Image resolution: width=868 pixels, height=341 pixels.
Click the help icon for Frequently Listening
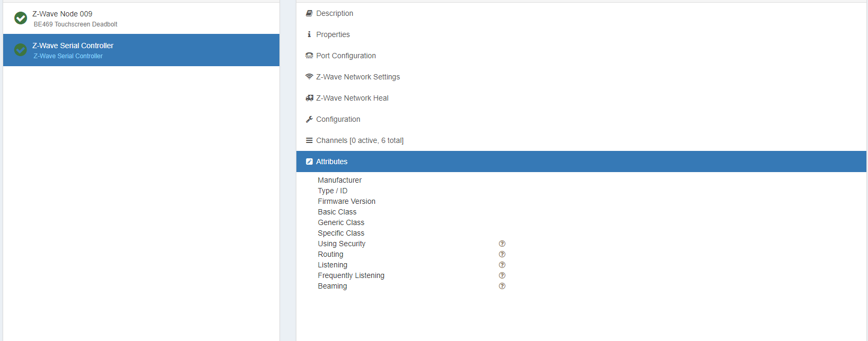click(502, 275)
